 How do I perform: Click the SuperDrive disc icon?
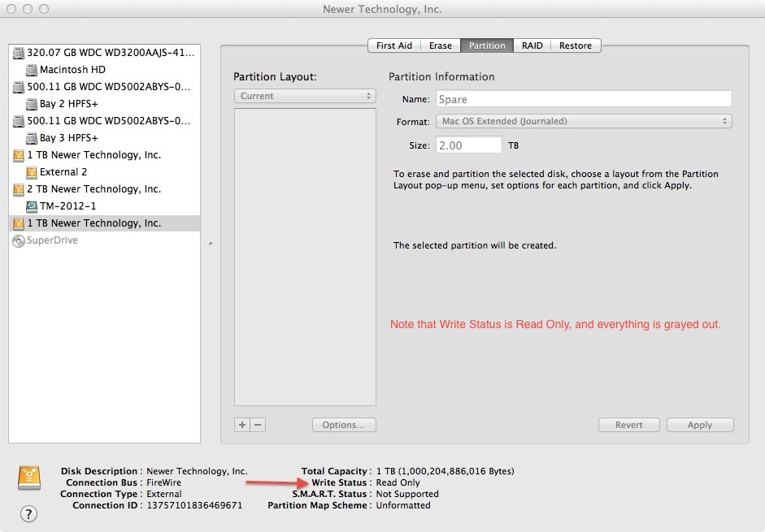(19, 241)
